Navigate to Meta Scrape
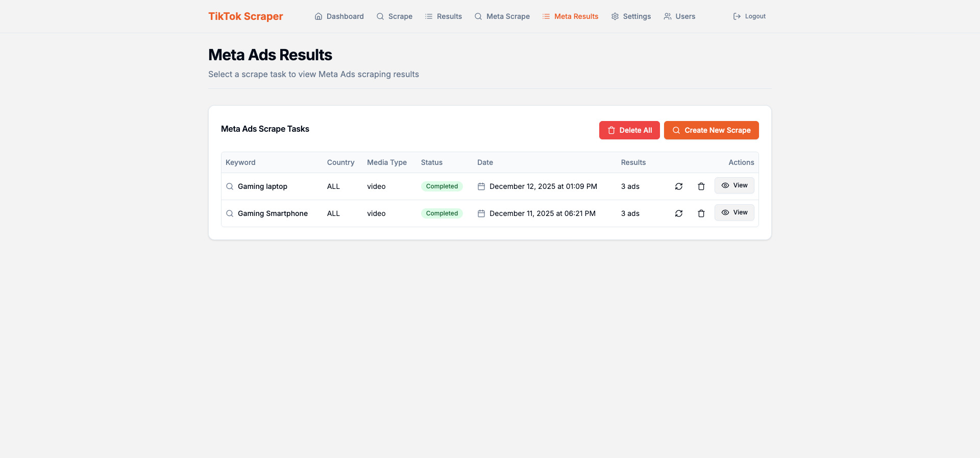980x458 pixels. [502, 16]
